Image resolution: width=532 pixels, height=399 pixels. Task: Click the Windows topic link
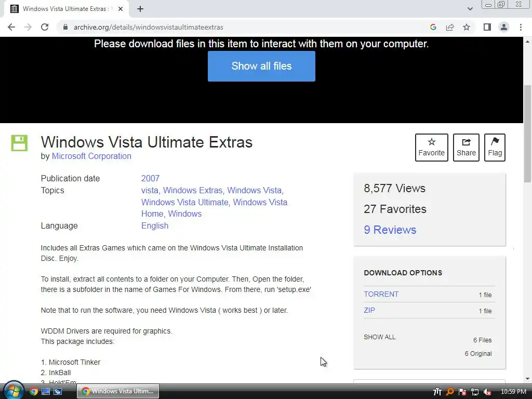pos(185,214)
